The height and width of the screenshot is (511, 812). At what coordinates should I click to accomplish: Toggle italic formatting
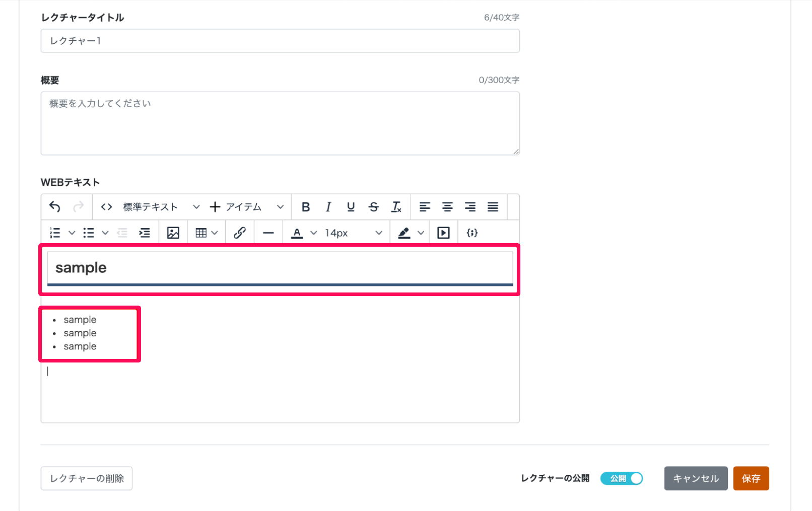click(x=328, y=207)
